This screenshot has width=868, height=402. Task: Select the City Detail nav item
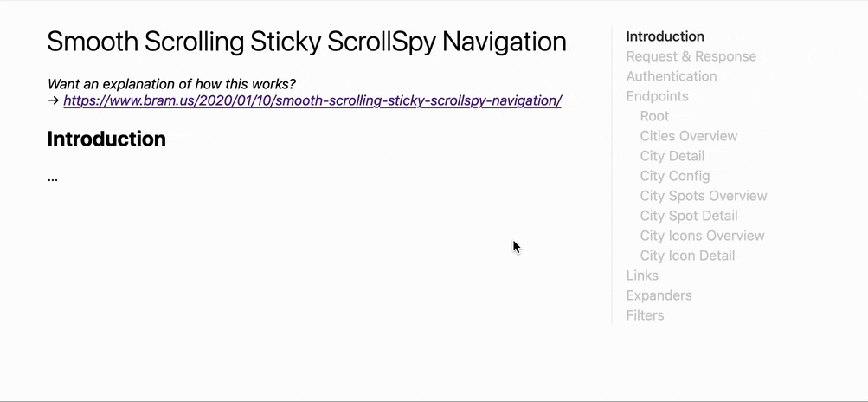coord(672,156)
